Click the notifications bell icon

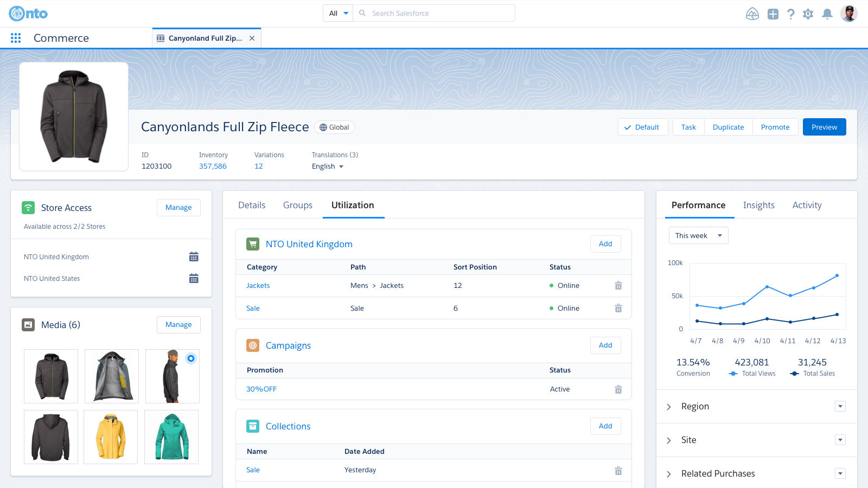[x=827, y=14]
